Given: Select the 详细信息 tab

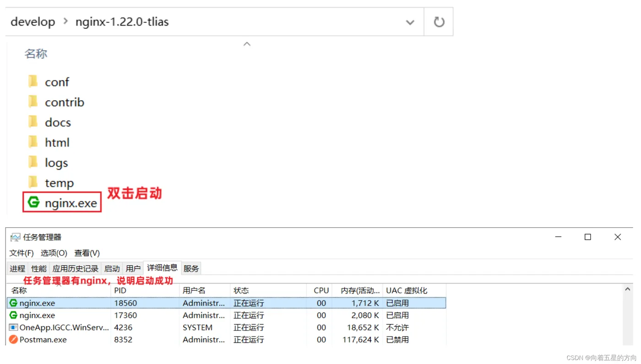Looking at the screenshot, I should click(x=162, y=268).
